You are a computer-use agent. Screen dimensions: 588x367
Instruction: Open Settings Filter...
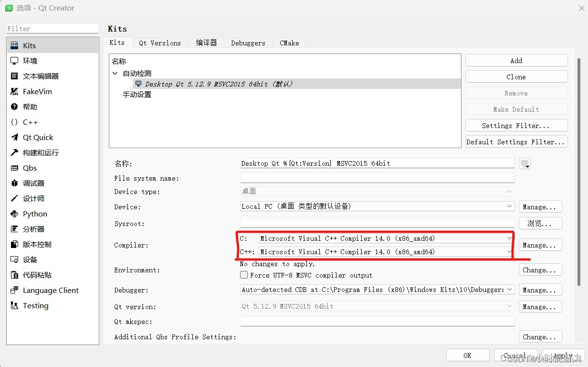tap(516, 126)
